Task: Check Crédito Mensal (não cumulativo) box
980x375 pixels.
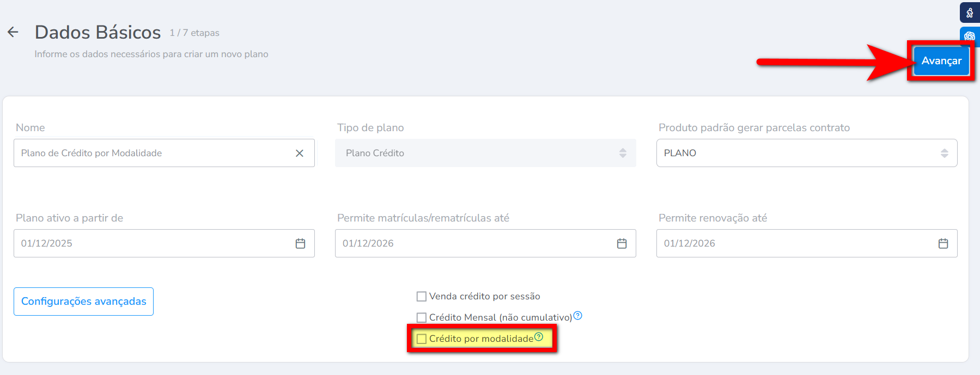Action: click(421, 317)
